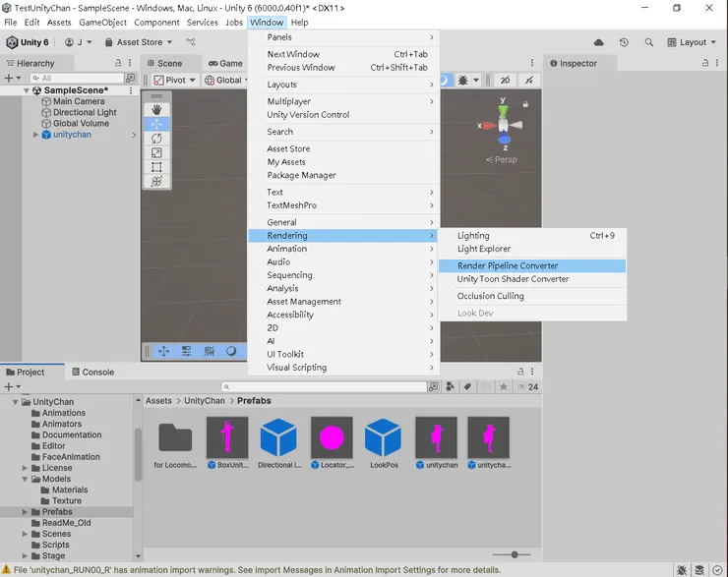Toggle hidden packages visibility count 24

click(528, 386)
